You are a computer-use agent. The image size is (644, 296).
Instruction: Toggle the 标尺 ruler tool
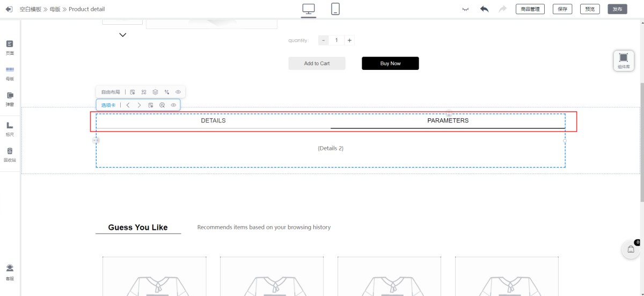click(10, 128)
